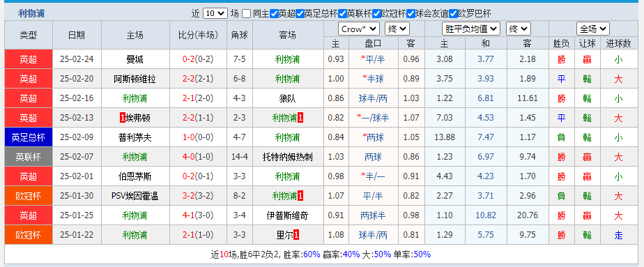Click the red card badge beside 埃弗顿
Viewport: 644px width, 267px height.
pyautogui.click(x=122, y=119)
